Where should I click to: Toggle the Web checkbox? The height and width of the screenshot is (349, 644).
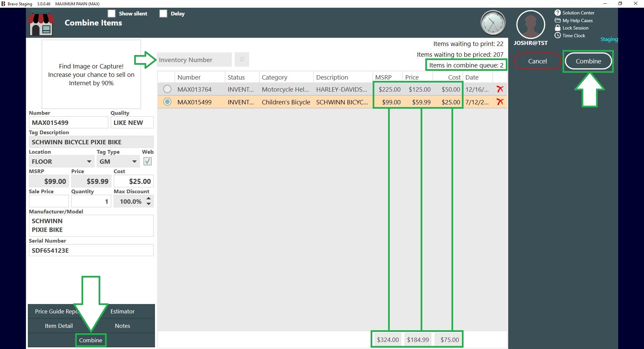[x=148, y=161]
